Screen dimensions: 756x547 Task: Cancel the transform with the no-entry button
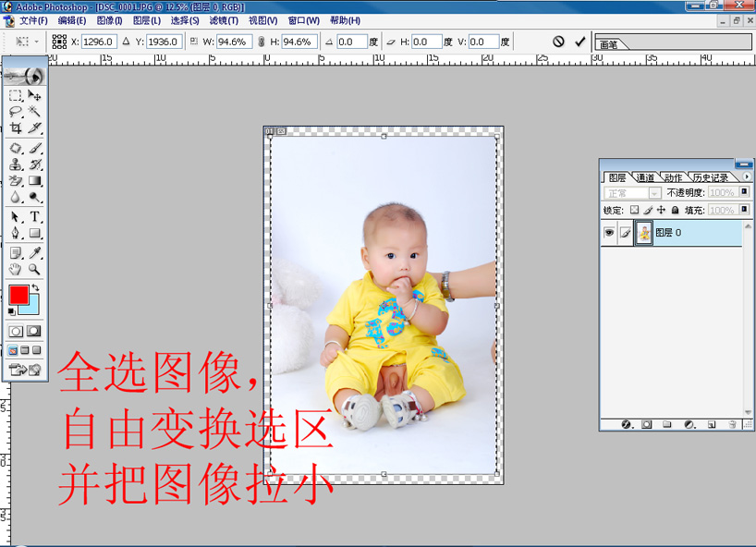tap(558, 42)
